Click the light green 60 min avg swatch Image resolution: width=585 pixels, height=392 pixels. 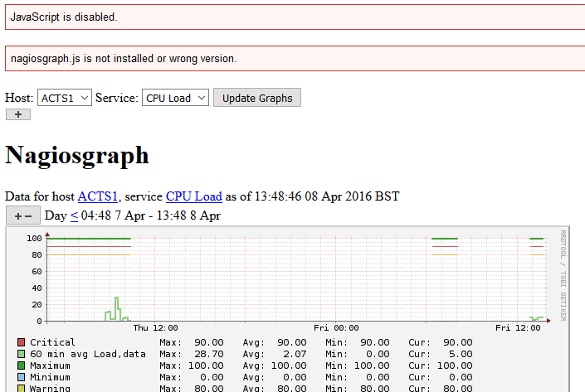[x=22, y=354]
